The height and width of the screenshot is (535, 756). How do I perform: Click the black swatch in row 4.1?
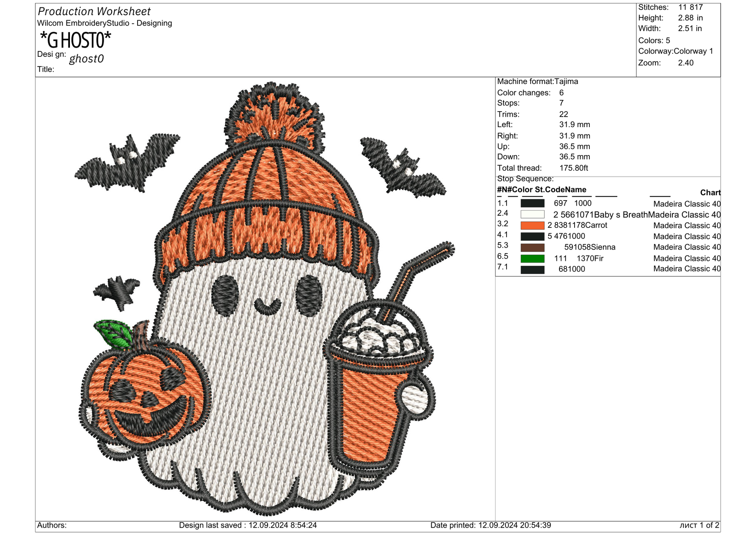[x=532, y=236]
